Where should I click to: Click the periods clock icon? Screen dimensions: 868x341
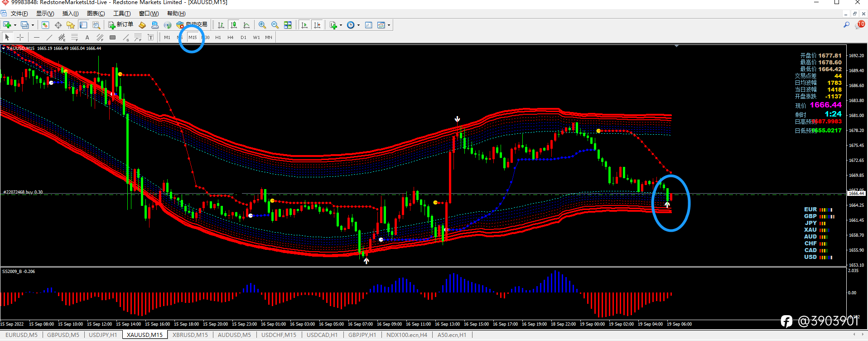(x=351, y=25)
